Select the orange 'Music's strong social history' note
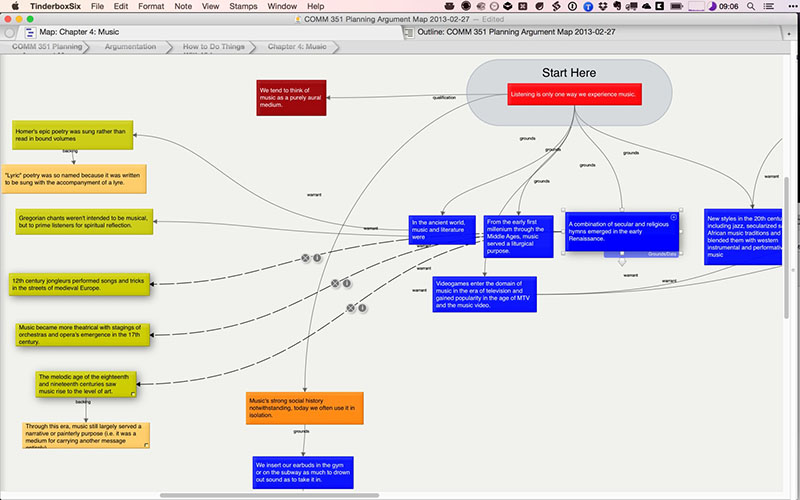 (x=305, y=408)
